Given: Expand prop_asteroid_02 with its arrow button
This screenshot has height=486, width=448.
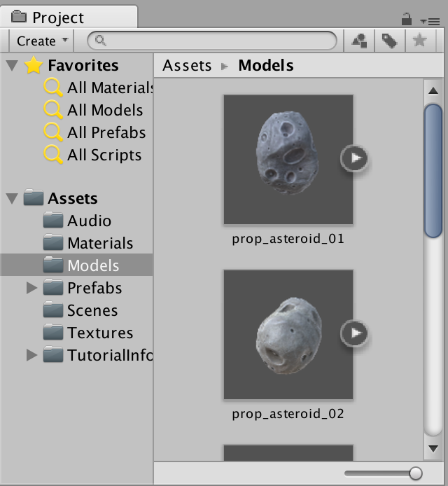Looking at the screenshot, I should [354, 333].
